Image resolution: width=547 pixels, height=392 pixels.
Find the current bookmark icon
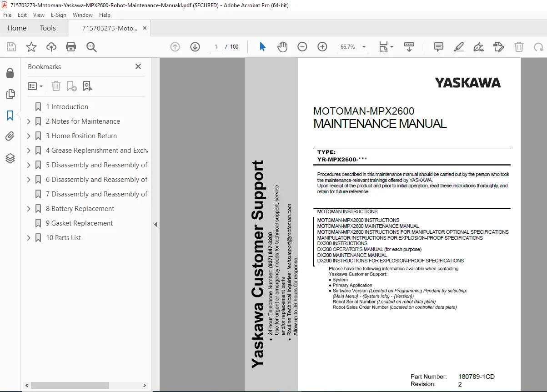pyautogui.click(x=87, y=86)
